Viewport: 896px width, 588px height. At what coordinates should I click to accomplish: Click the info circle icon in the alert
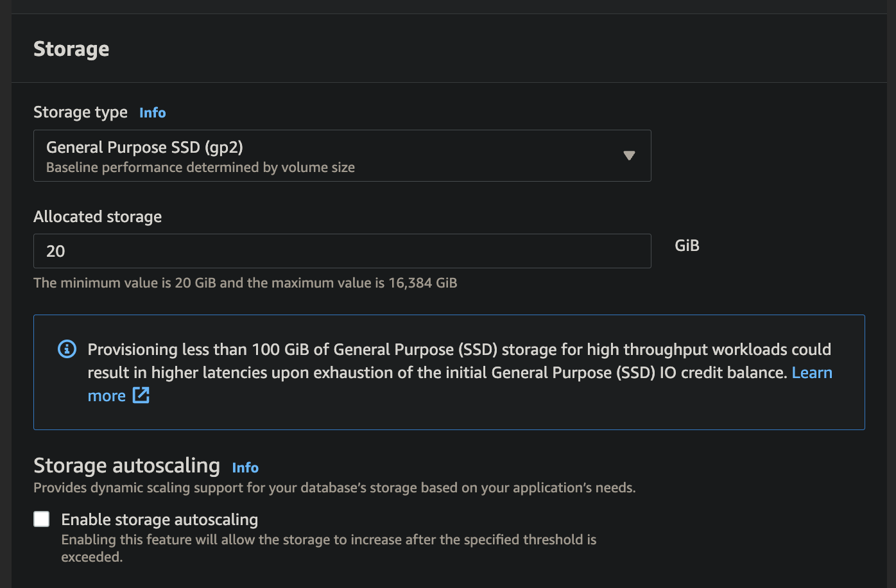pyautogui.click(x=67, y=349)
